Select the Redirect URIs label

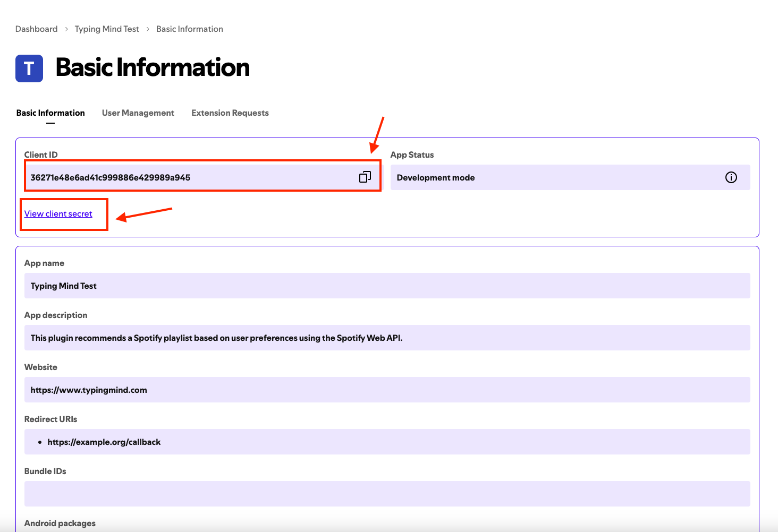pyautogui.click(x=50, y=419)
